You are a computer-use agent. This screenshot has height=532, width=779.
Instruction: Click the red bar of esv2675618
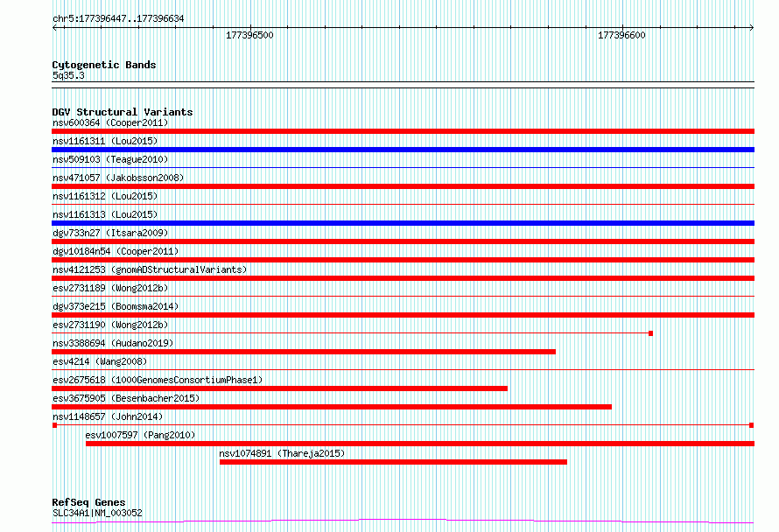coord(280,388)
